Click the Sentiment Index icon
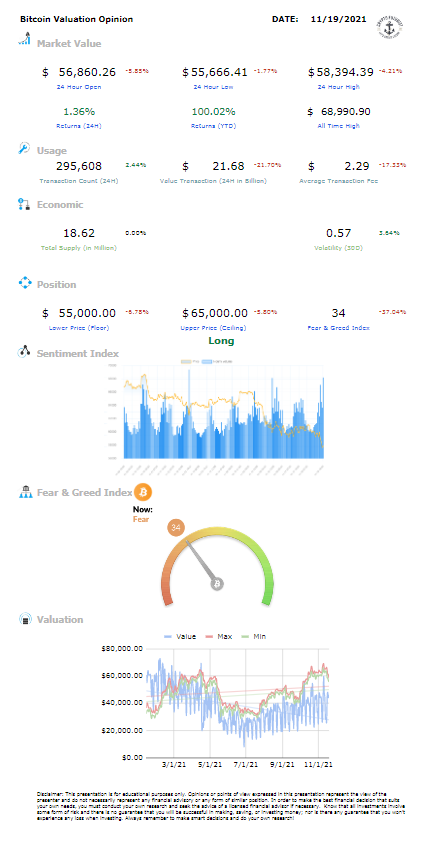The width and height of the screenshot is (445, 842). tap(24, 352)
